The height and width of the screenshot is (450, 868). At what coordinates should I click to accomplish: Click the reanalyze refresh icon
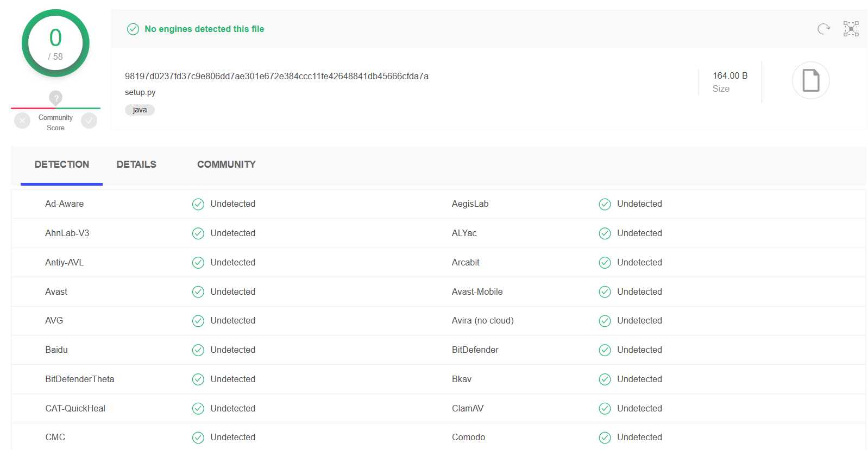823,29
